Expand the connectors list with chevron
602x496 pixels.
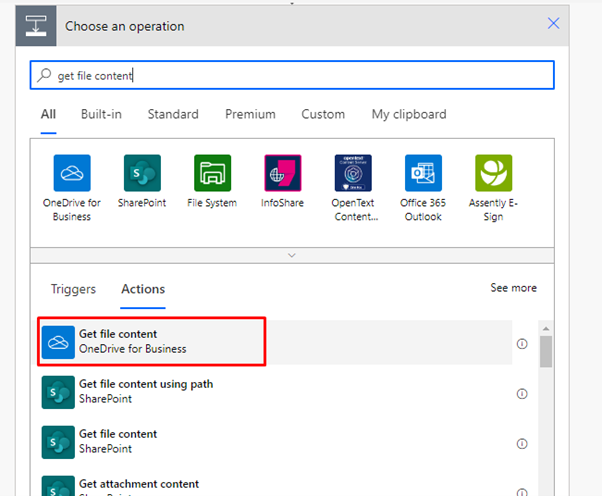coord(292,255)
